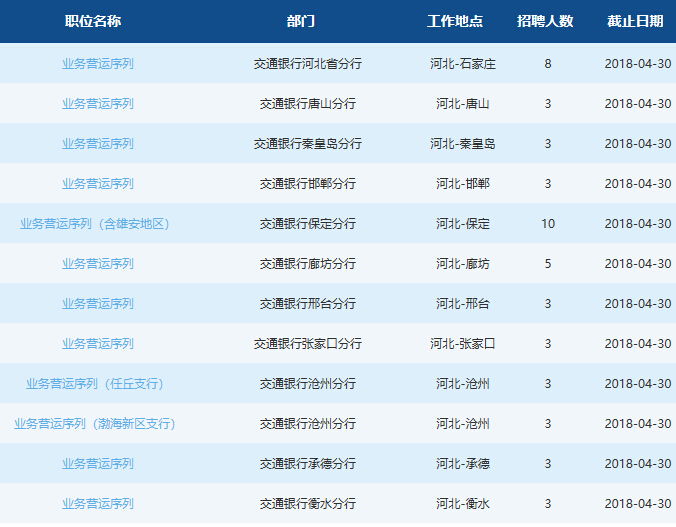Select 交通银行张家口分行 department cell
Image resolution: width=676 pixels, height=527 pixels.
[307, 344]
